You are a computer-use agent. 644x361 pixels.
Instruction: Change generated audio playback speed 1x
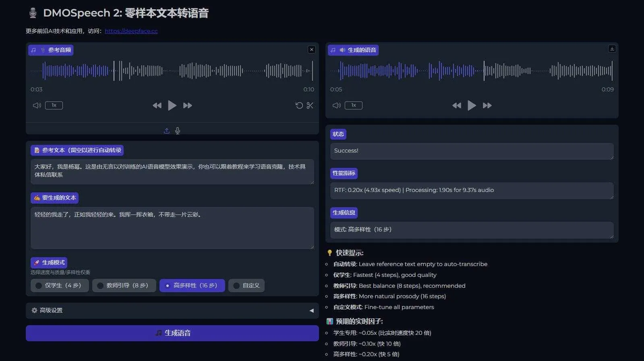click(x=354, y=105)
